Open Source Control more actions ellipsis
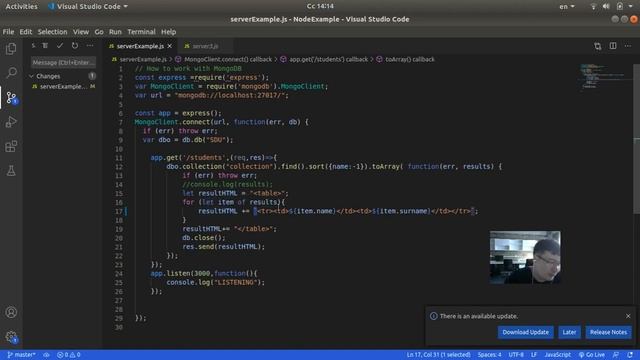This screenshot has width=640, height=360. coord(90,46)
